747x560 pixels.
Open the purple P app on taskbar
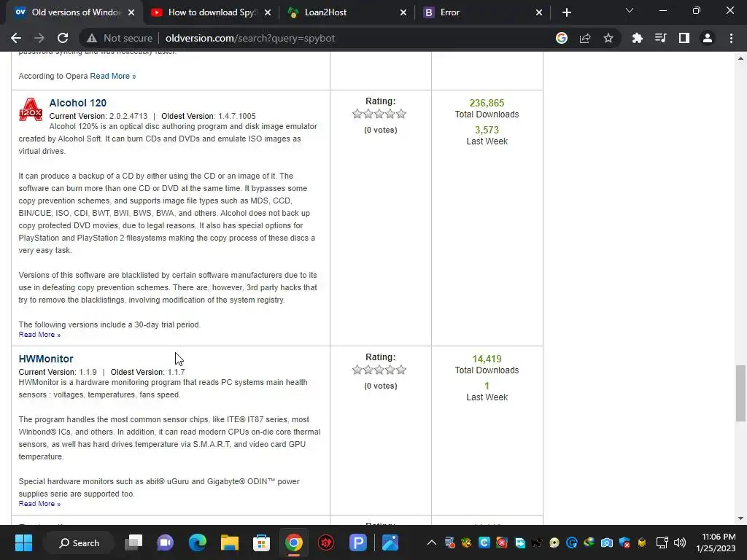[357, 542]
